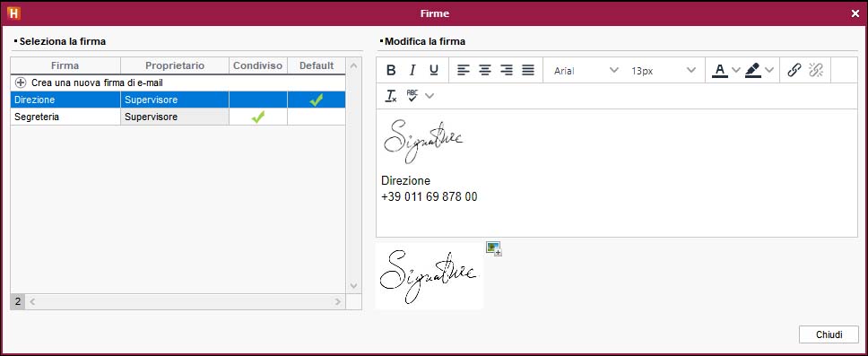Justify the signature text

(528, 70)
